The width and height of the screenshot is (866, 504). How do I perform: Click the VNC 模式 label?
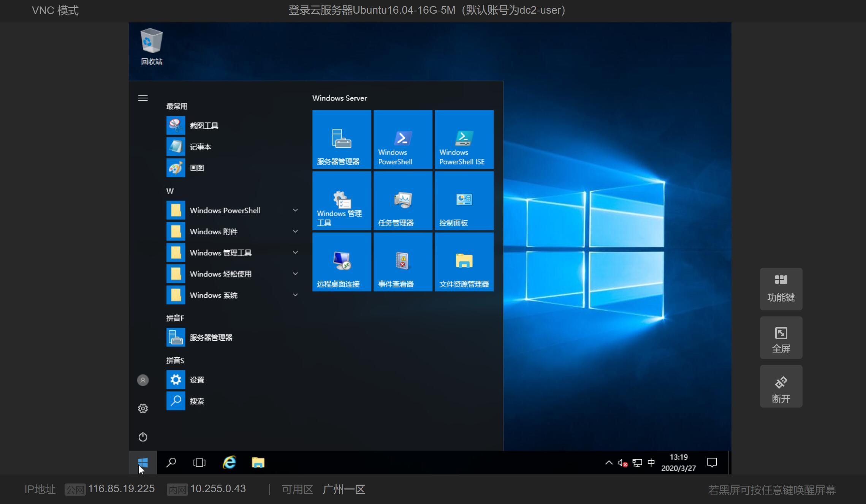(x=55, y=10)
